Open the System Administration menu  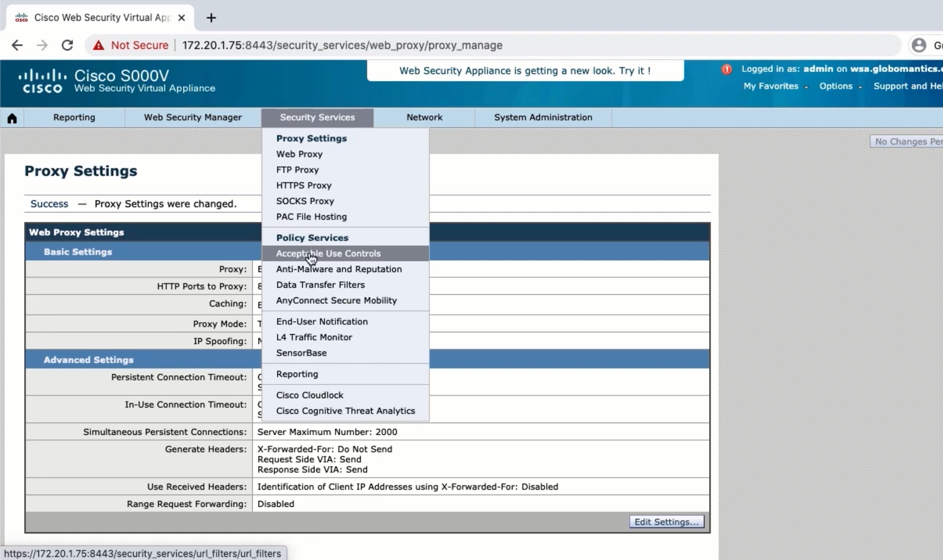point(543,118)
